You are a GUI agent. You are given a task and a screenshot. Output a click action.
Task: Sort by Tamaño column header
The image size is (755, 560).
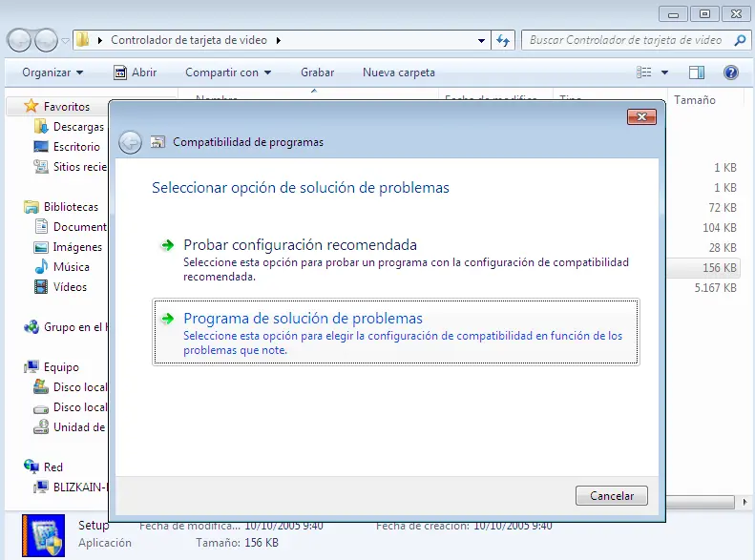694,100
